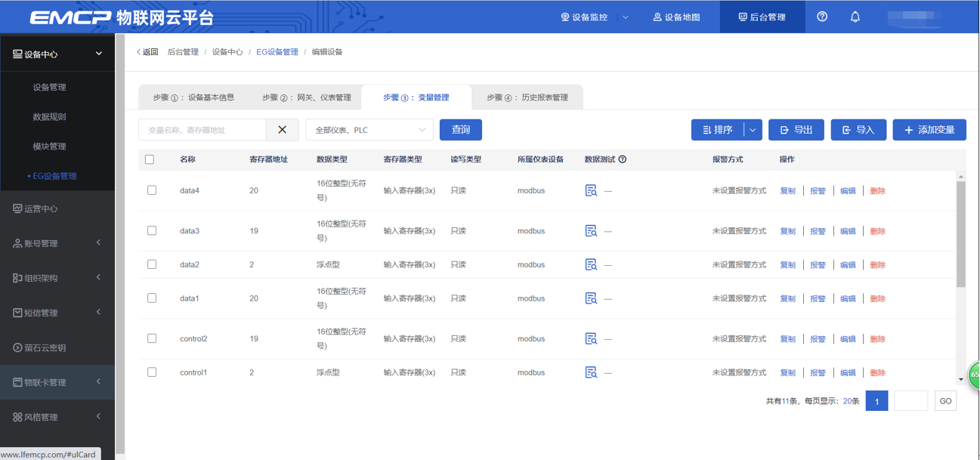Image resolution: width=980 pixels, height=460 pixels.
Task: Click the 萤石云密钥 sidebar icon
Action: coord(17,347)
